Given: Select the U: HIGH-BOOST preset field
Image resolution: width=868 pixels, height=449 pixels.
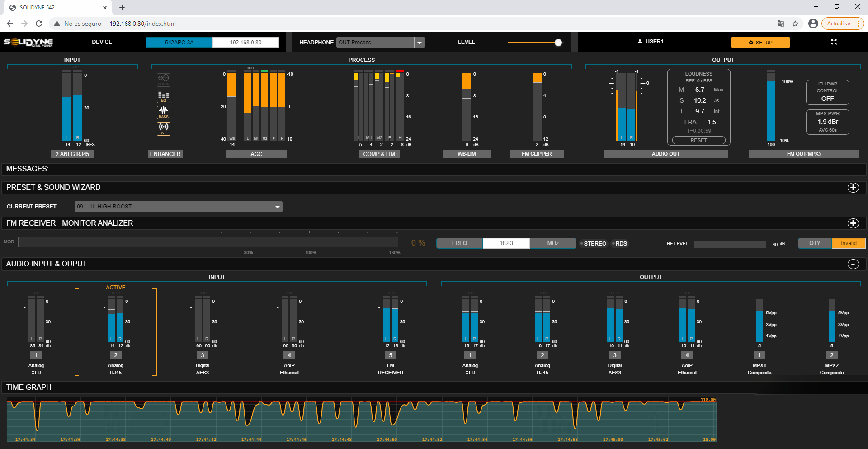Looking at the screenshot, I should click(178, 207).
